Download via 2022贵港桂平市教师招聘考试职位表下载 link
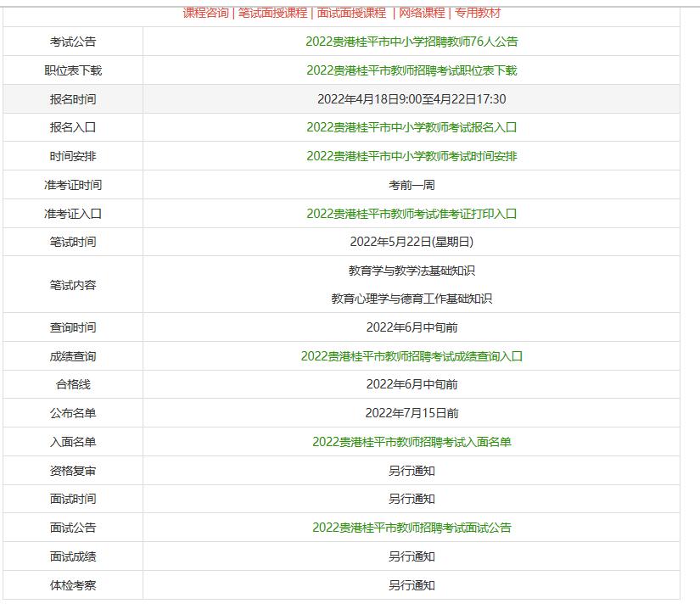This screenshot has width=700, height=609. point(413,70)
